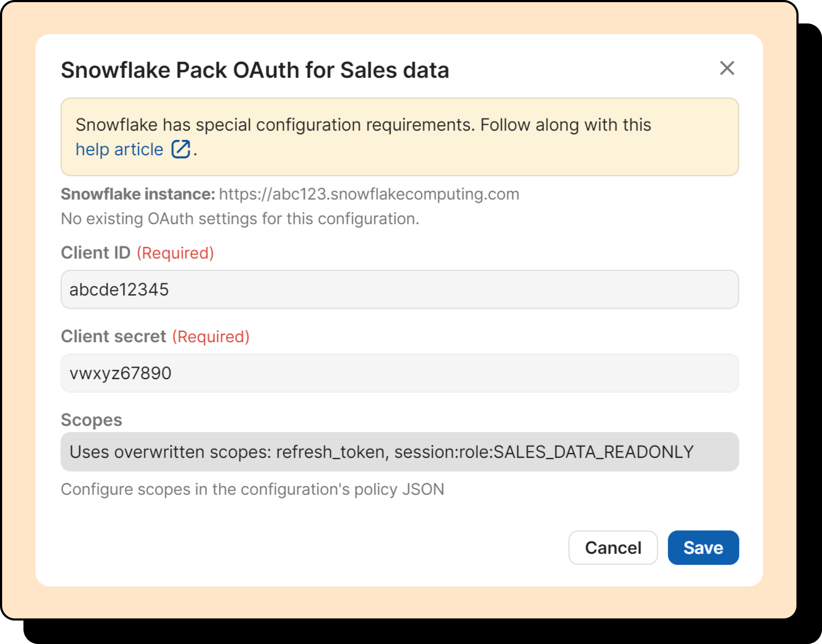This screenshot has width=822, height=644.
Task: Click the red Required text beside Client secret
Action: tap(211, 337)
